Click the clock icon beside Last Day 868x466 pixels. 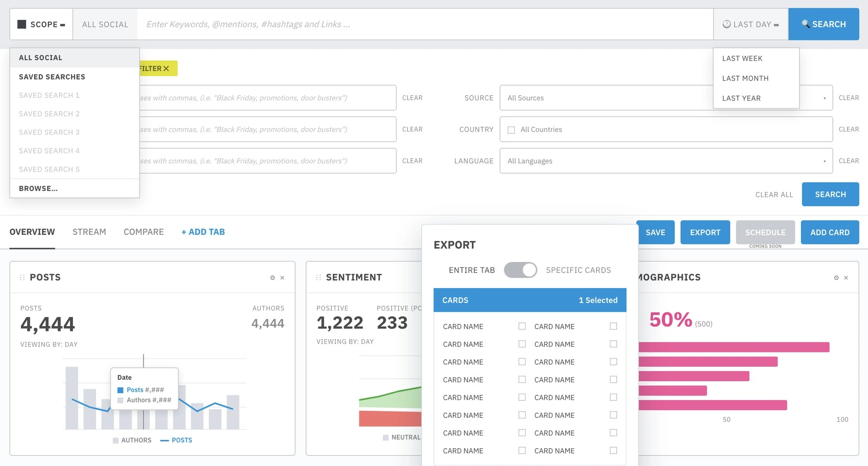(x=726, y=24)
